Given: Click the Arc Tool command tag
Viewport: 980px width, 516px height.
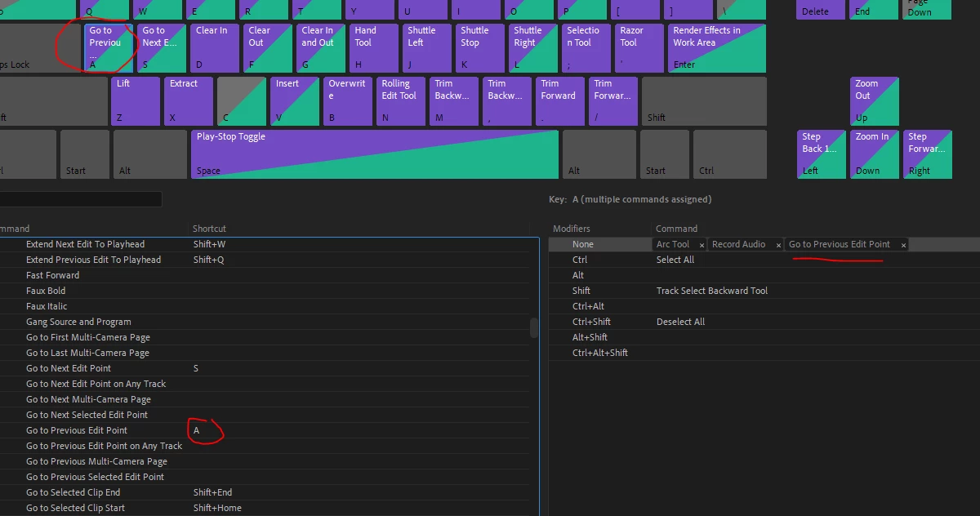Looking at the screenshot, I should pos(673,244).
